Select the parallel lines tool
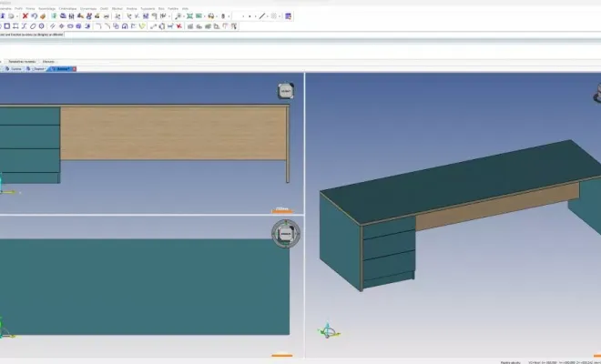The image size is (601, 364). point(53,26)
